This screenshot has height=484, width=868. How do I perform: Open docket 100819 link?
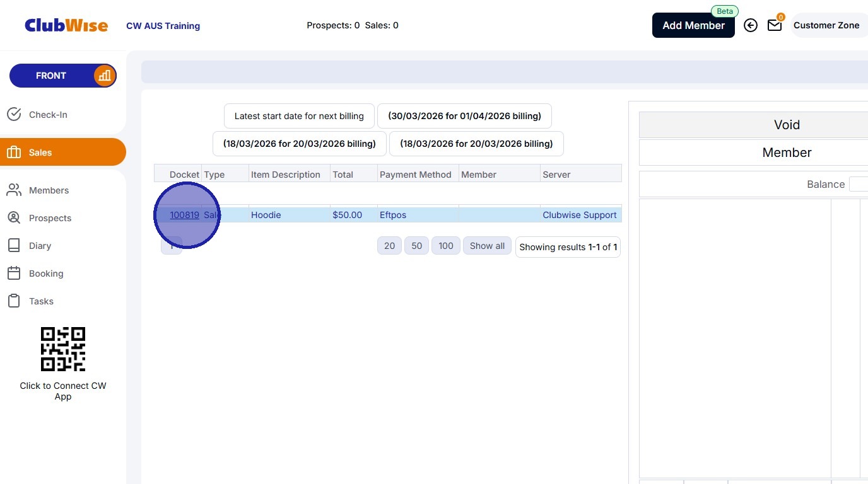[x=184, y=215]
